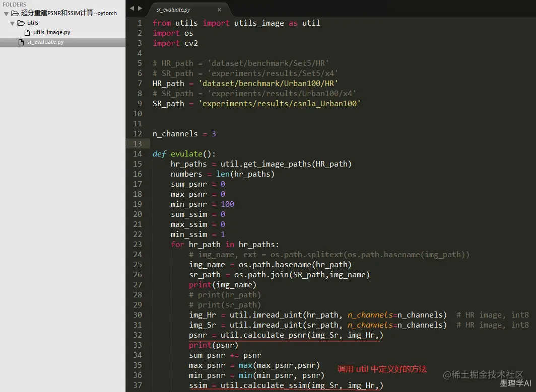The height and width of the screenshot is (392, 536).
Task: Switch to the sr_evaluate.py tab
Action: pos(173,10)
